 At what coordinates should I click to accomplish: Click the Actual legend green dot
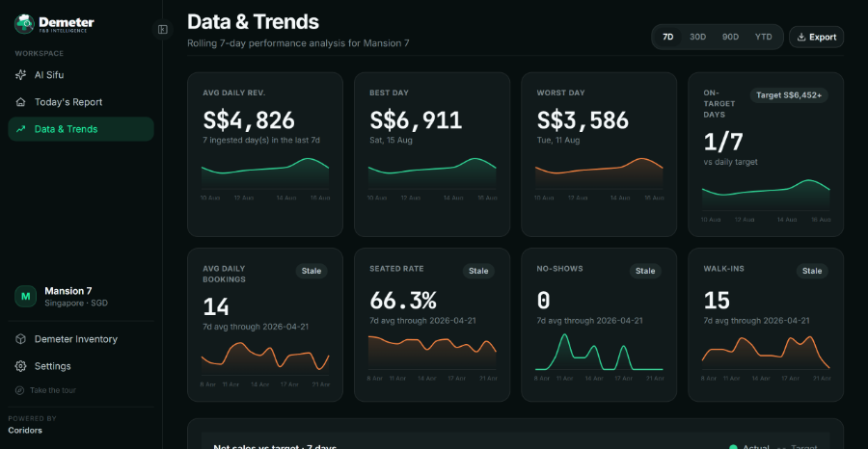(734, 447)
